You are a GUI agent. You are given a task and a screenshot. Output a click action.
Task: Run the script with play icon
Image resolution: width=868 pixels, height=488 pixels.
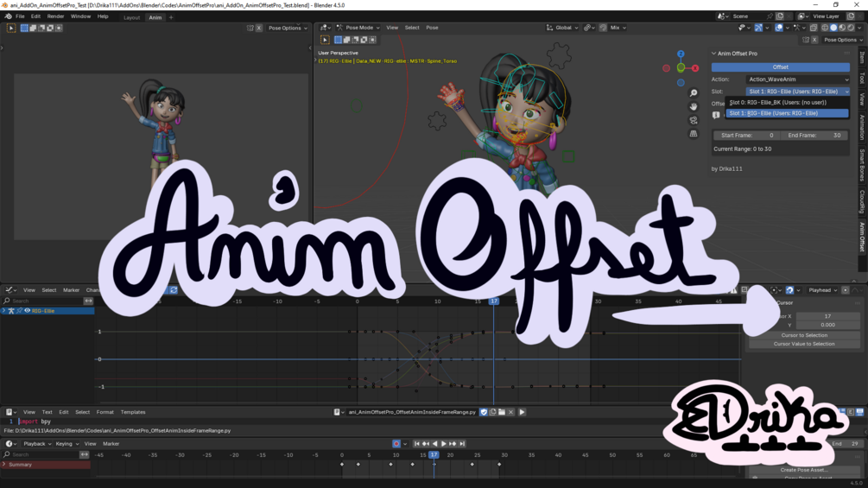(x=522, y=412)
